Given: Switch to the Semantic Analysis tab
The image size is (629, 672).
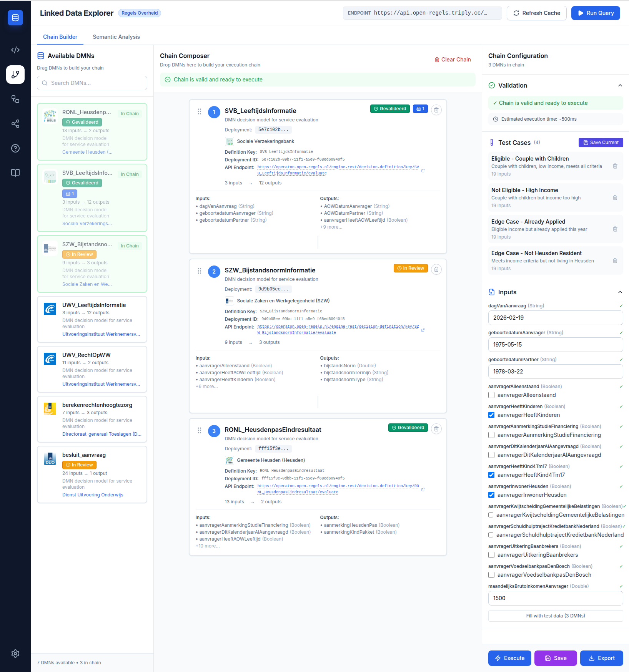Looking at the screenshot, I should 116,37.
